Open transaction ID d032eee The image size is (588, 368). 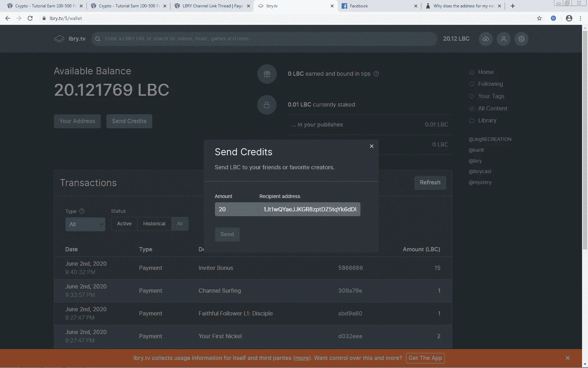click(x=350, y=336)
